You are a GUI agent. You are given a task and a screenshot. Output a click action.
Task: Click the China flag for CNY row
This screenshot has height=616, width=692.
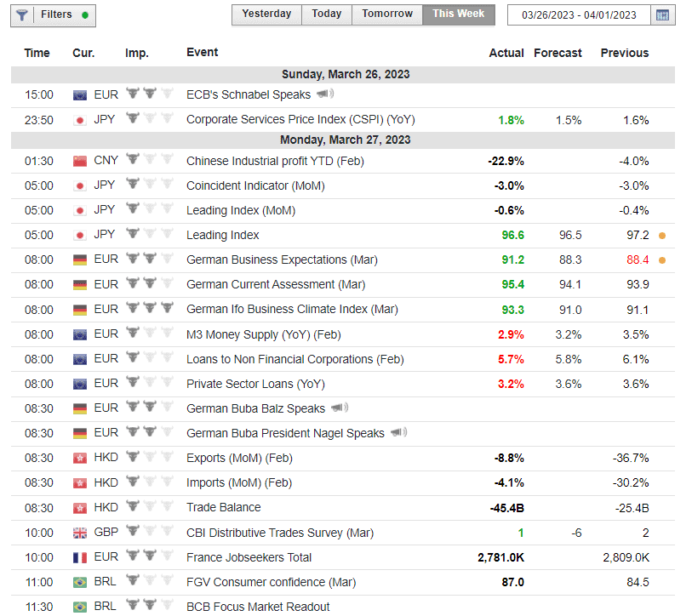[80, 161]
